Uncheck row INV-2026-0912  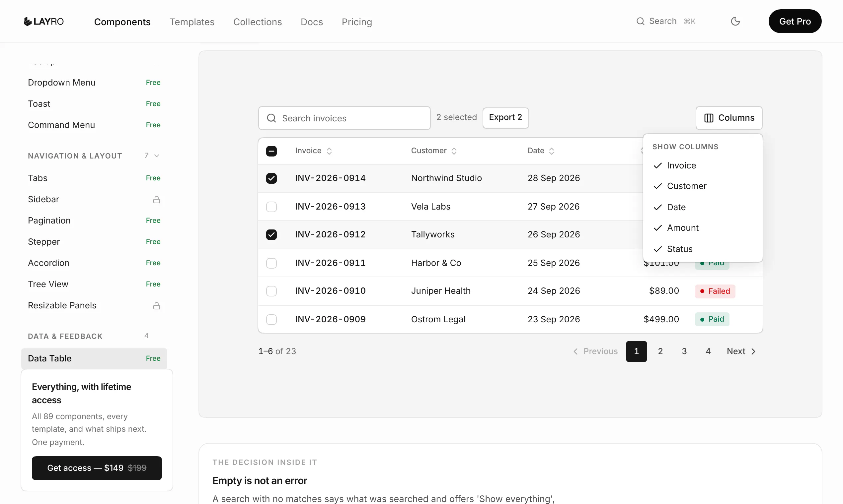[x=271, y=234]
